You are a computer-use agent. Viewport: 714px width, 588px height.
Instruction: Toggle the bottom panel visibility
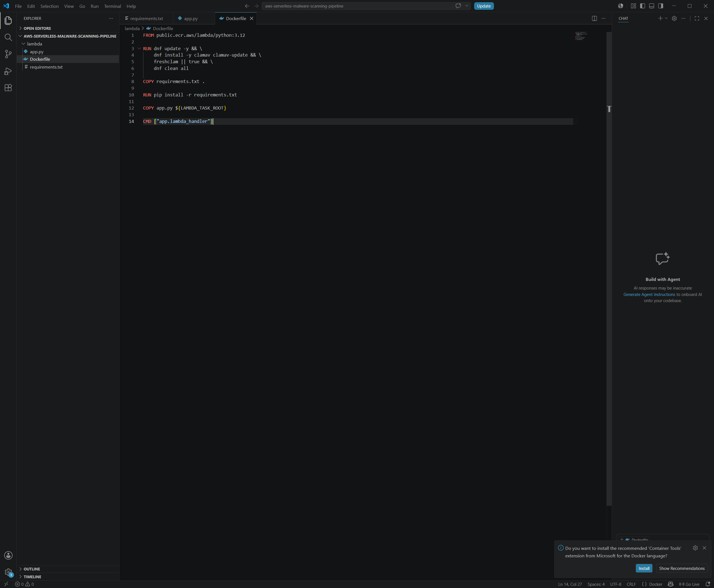point(652,6)
